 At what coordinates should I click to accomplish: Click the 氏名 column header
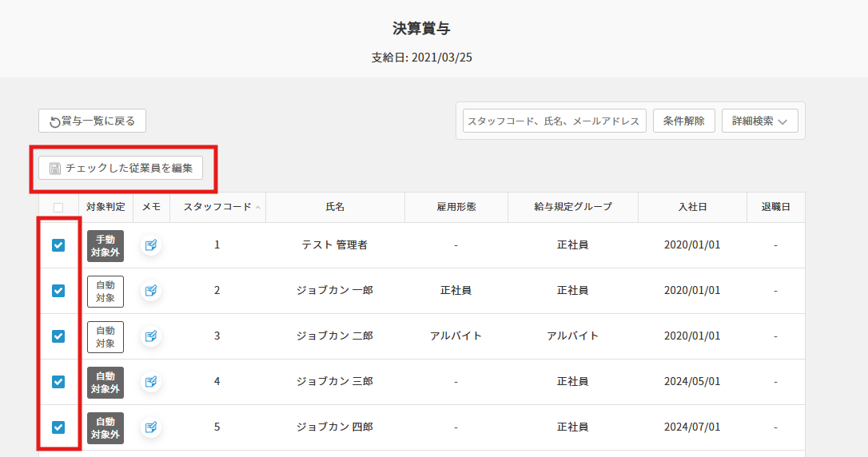click(x=335, y=207)
